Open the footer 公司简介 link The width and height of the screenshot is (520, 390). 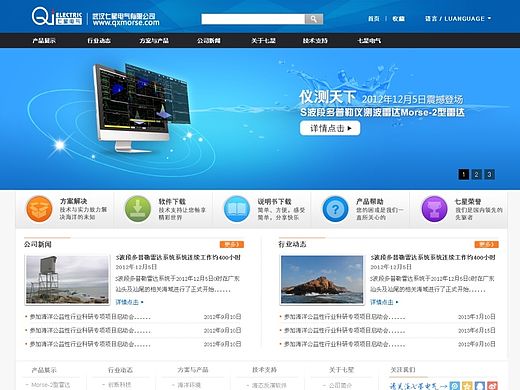[x=340, y=385]
